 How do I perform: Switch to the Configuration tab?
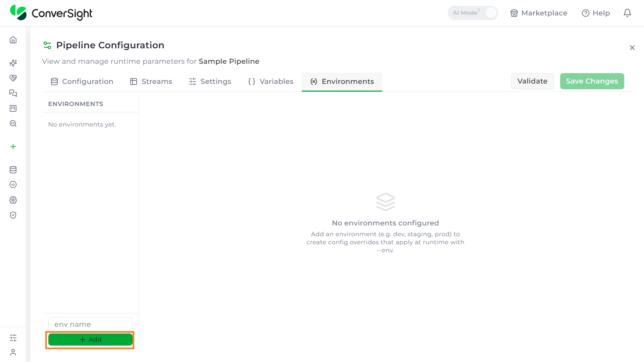click(82, 82)
